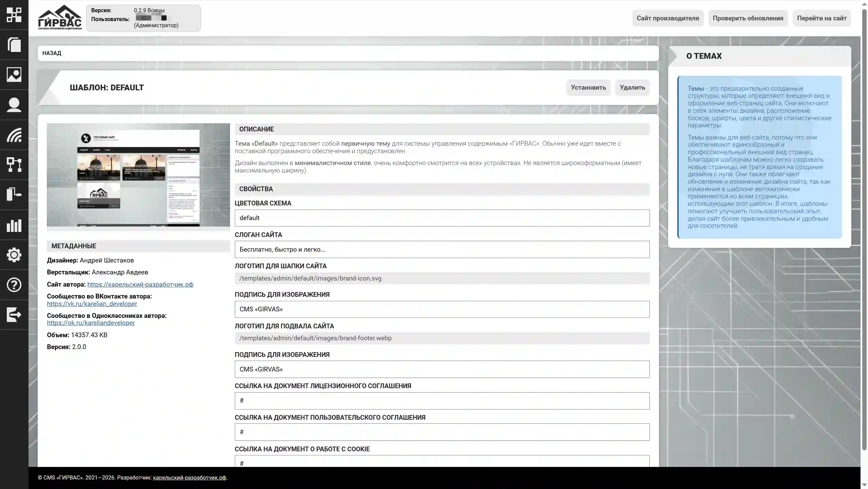Open the paint roller themes icon
The width and height of the screenshot is (868, 489).
click(x=14, y=195)
